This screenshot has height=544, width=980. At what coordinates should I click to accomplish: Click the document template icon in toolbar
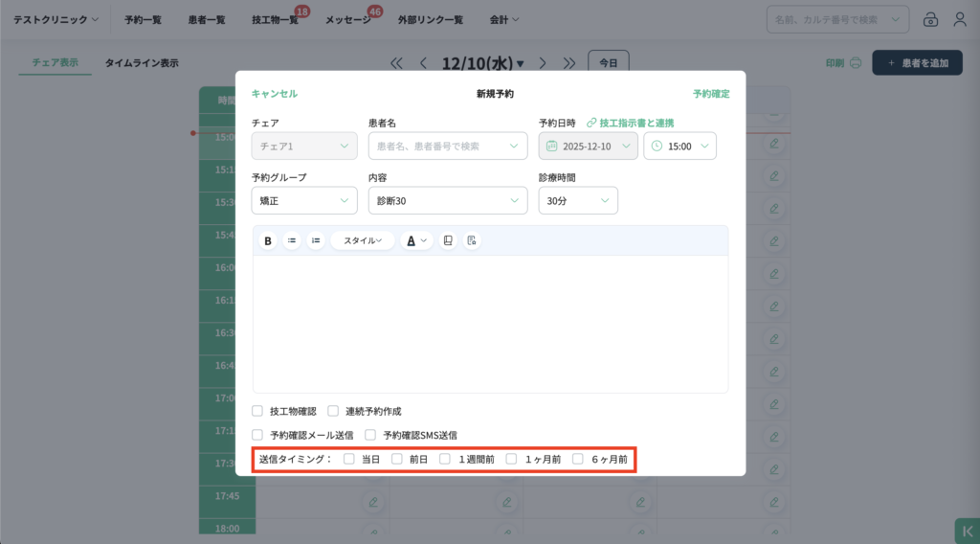pyautogui.click(x=471, y=240)
